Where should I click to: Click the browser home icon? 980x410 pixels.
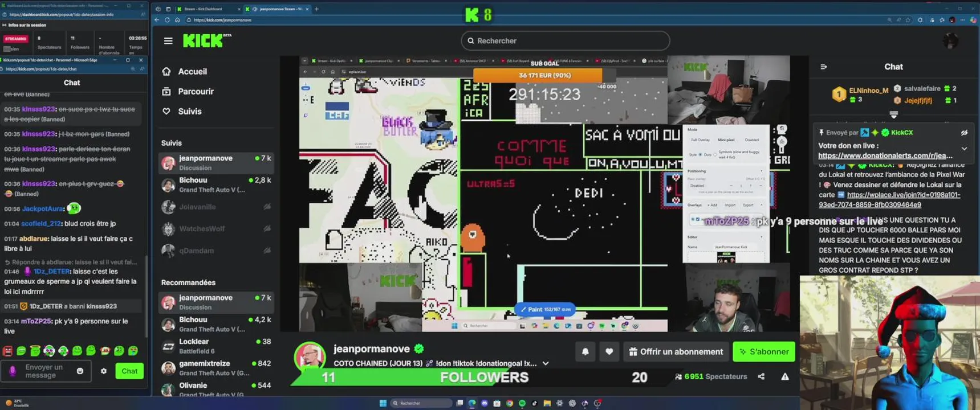pyautogui.click(x=177, y=20)
